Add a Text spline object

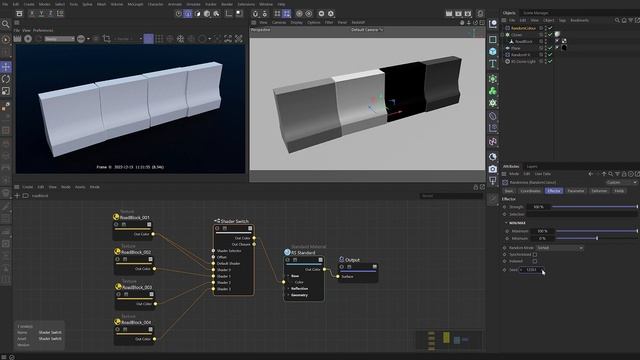[x=493, y=64]
